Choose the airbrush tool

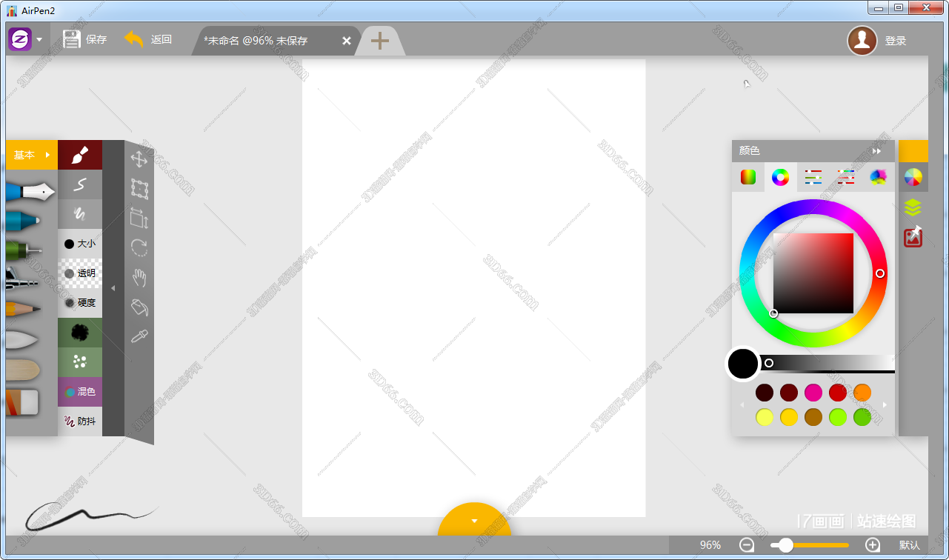tap(22, 279)
